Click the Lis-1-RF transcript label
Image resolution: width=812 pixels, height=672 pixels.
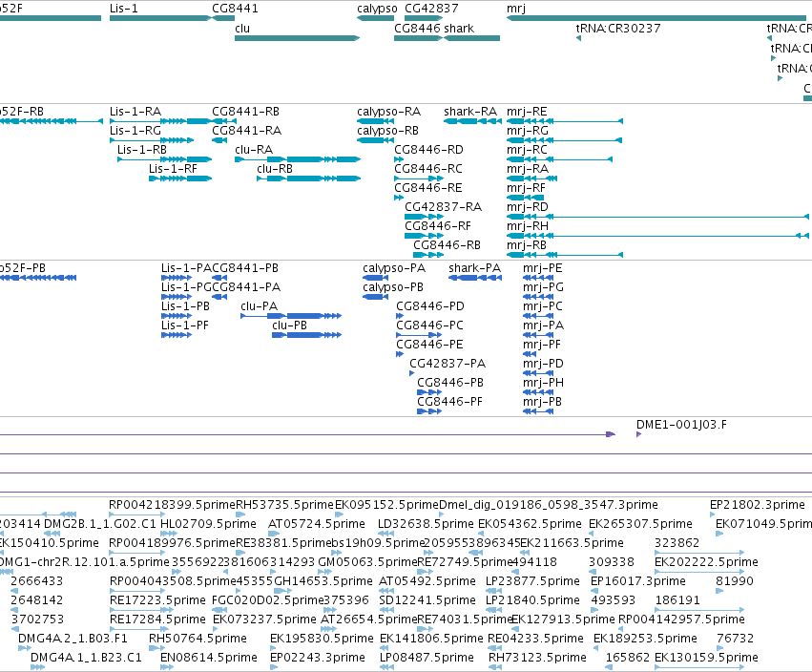point(173,169)
